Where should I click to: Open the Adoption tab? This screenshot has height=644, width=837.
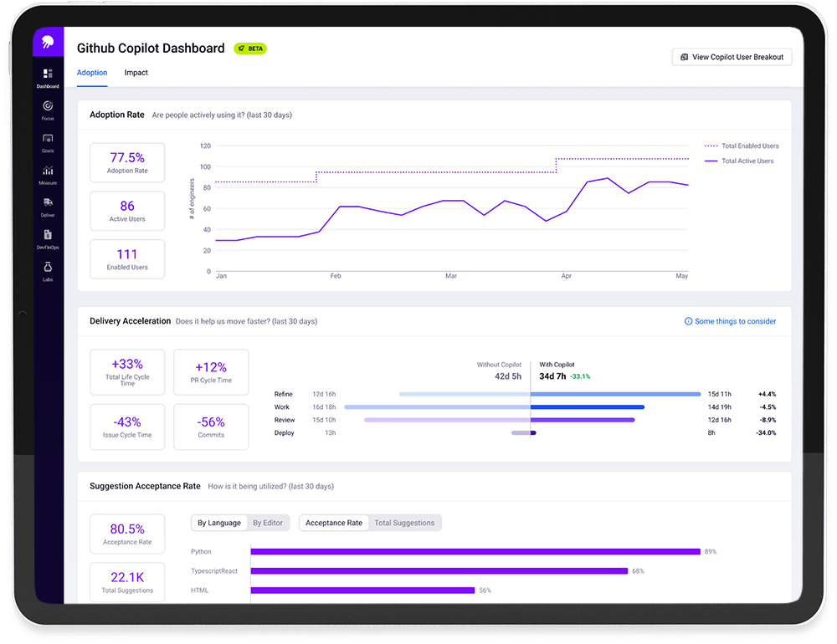point(92,73)
